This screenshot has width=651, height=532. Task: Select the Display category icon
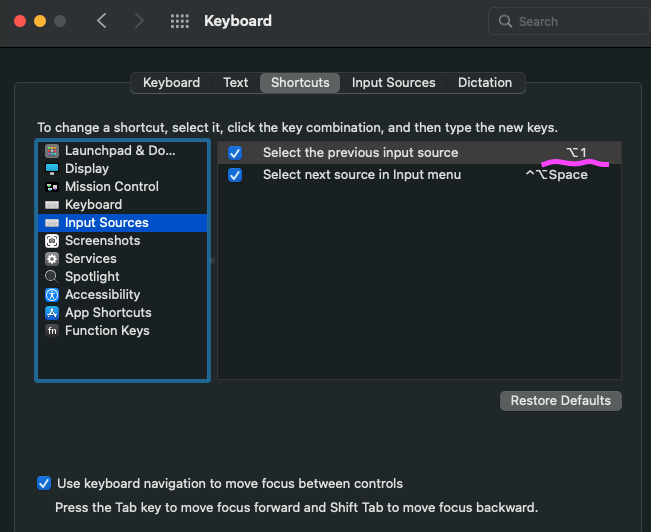pyautogui.click(x=52, y=169)
